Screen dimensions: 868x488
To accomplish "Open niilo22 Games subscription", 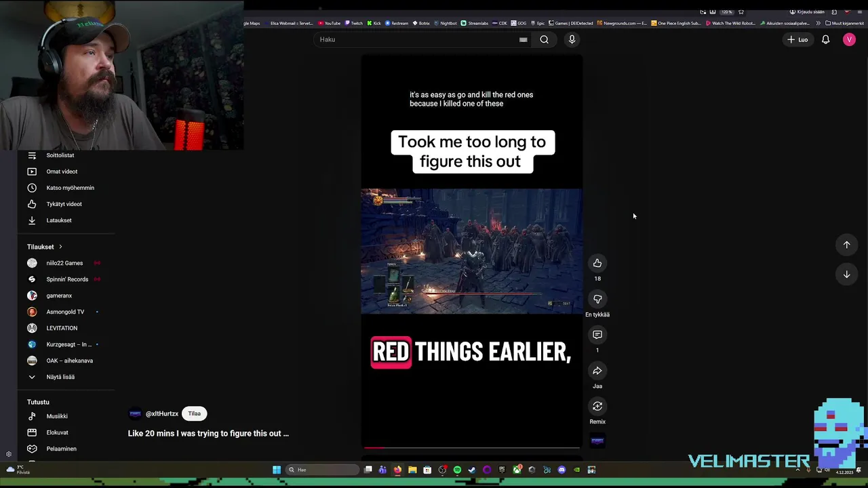I will tap(64, 263).
